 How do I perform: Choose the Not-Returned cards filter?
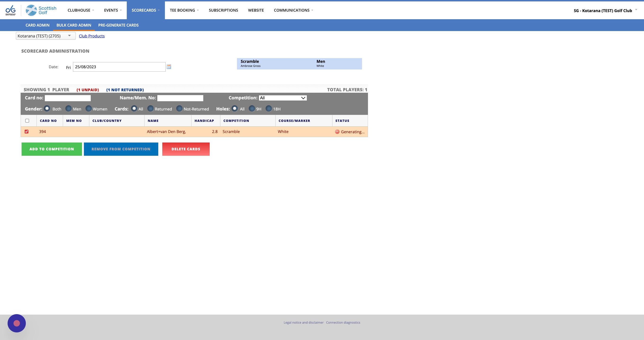click(179, 109)
